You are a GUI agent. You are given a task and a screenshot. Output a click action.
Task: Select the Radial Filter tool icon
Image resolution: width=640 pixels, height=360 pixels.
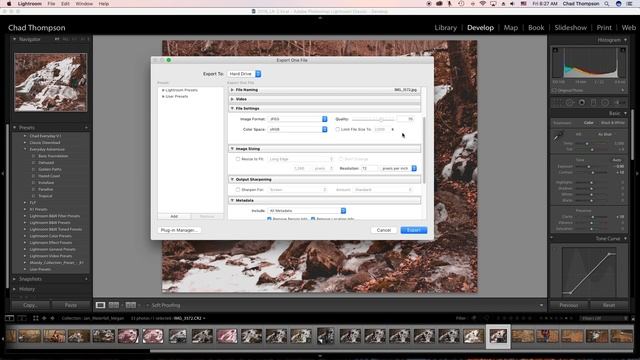pyautogui.click(x=605, y=102)
